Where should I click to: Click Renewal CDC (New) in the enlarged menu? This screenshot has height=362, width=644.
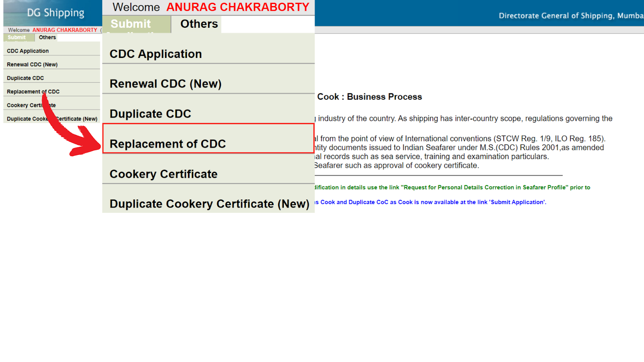click(165, 83)
